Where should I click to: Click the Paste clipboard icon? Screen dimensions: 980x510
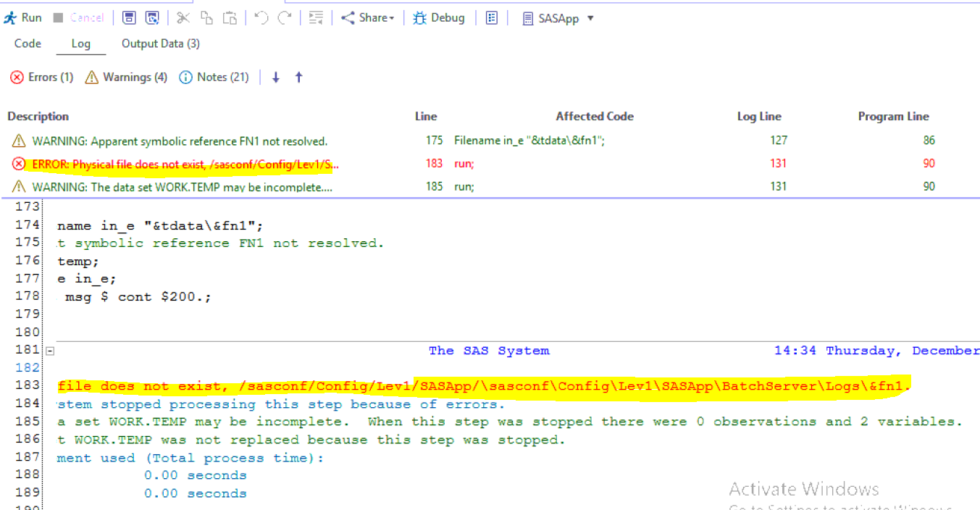click(x=230, y=18)
